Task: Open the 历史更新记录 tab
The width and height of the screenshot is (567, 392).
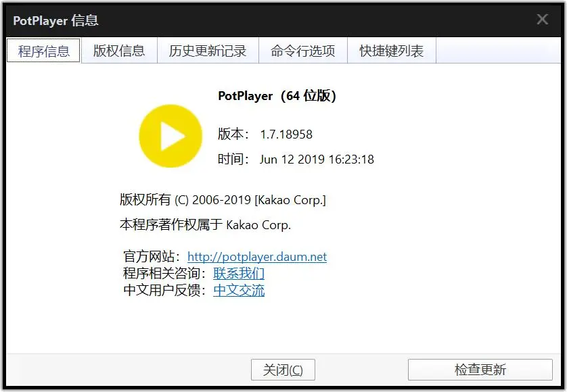Action: click(x=208, y=50)
